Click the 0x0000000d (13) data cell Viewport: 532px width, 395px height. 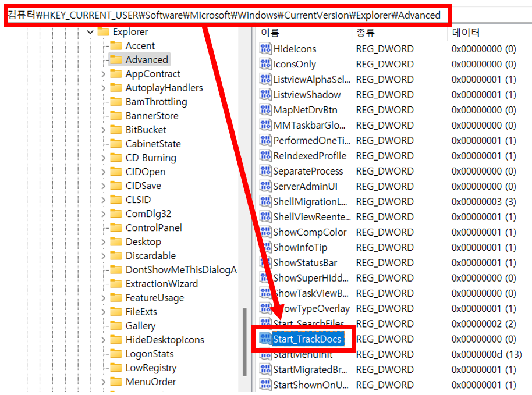click(487, 354)
